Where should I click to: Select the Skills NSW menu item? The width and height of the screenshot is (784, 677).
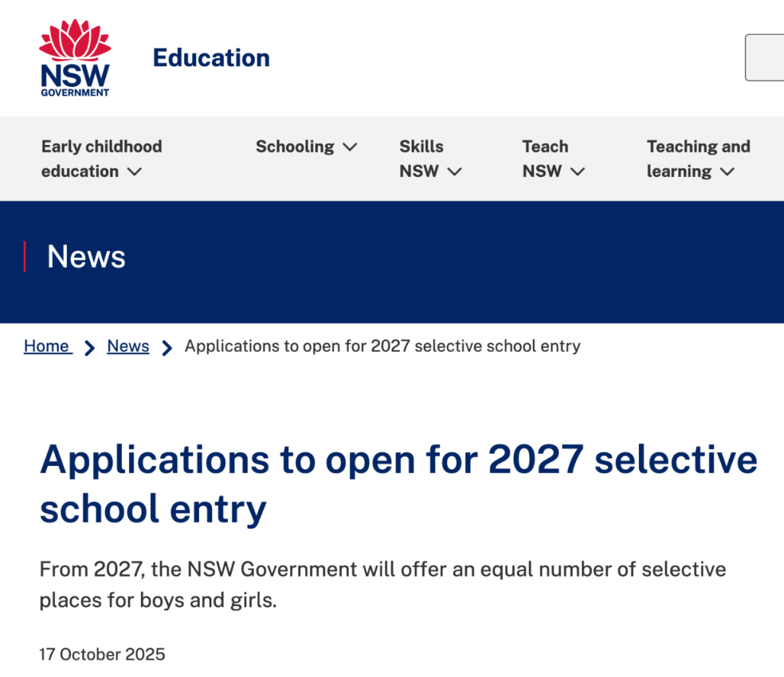(x=421, y=159)
